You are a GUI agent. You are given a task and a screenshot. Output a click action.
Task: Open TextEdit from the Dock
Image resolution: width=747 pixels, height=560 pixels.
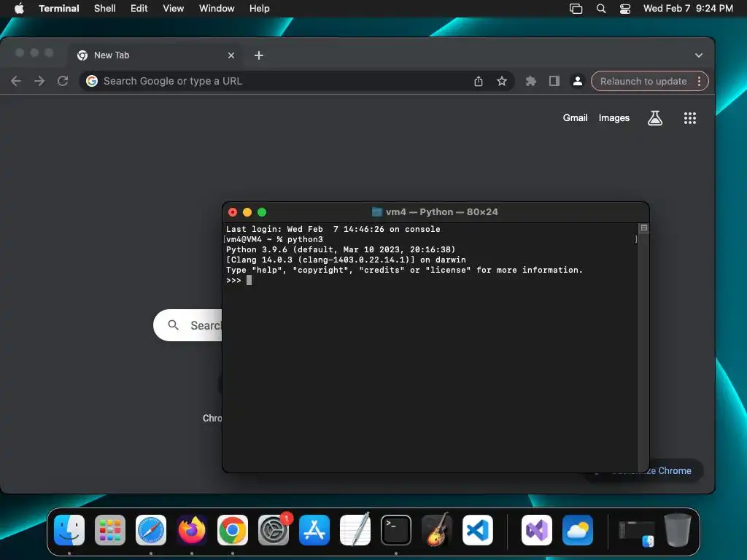[x=355, y=530]
